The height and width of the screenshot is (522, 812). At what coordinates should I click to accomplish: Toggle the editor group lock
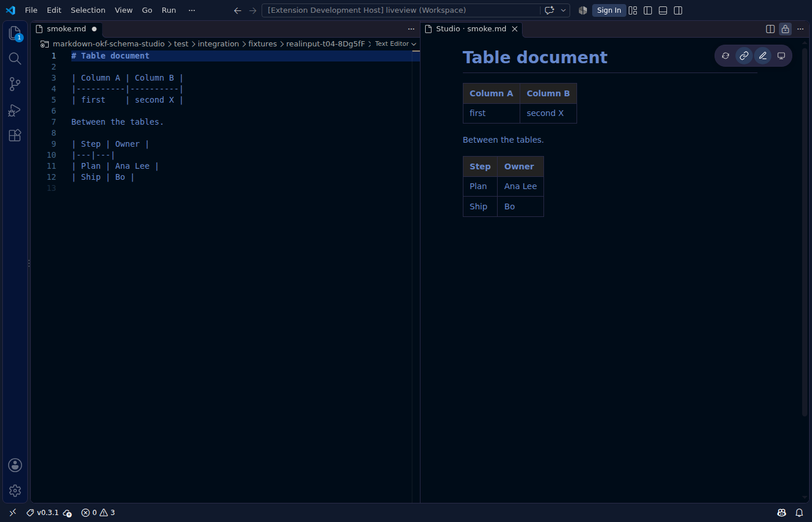point(785,29)
